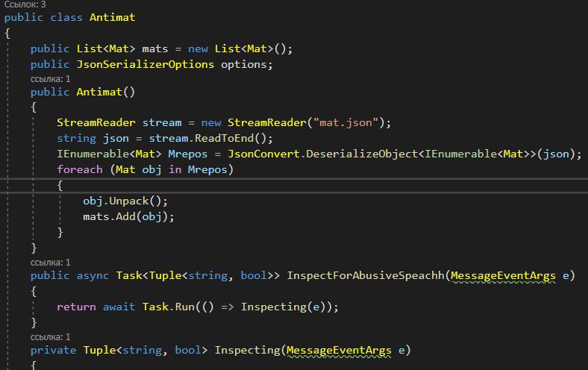Open "ссылка: 1" link above InspectForAbusiveSpeachh method
The image size is (588, 370).
coord(50,262)
